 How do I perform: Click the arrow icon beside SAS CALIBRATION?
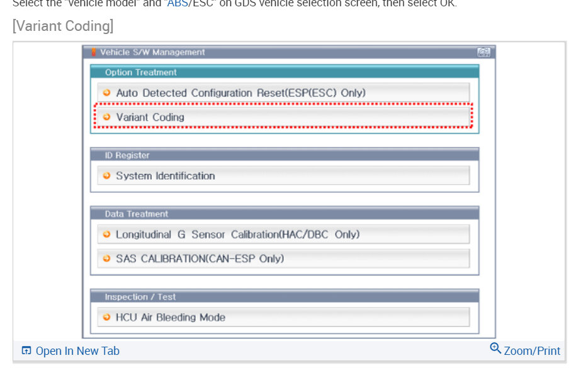106,258
